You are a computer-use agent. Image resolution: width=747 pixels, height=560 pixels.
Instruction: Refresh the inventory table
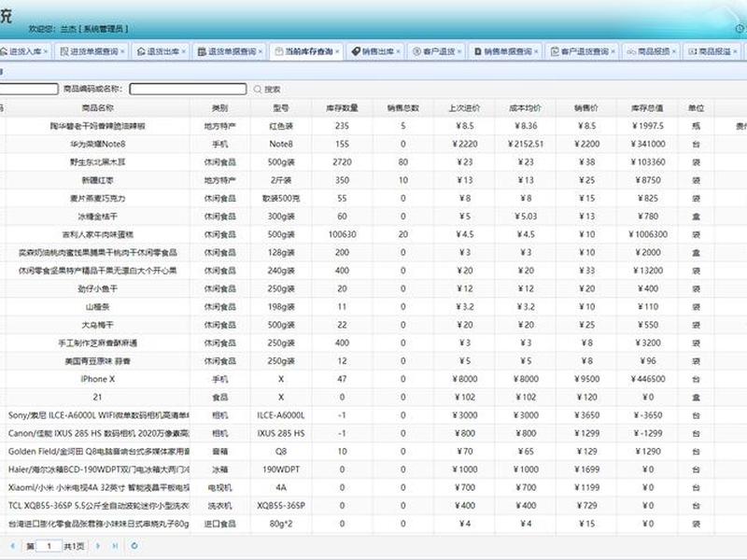pyautogui.click(x=134, y=546)
